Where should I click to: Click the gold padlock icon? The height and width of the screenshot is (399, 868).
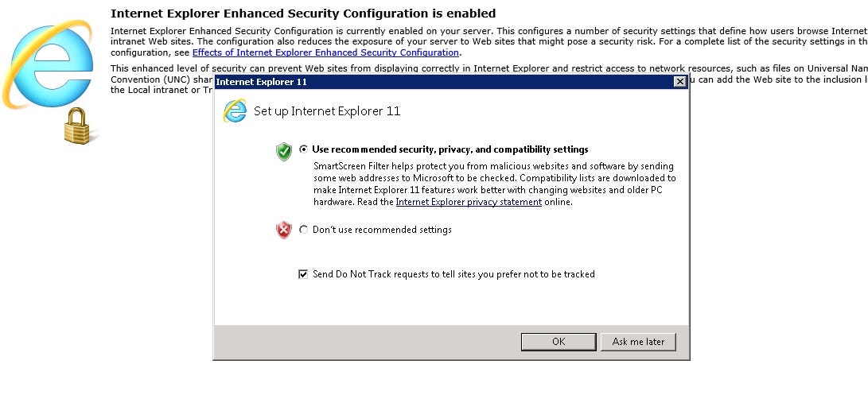pyautogui.click(x=77, y=126)
